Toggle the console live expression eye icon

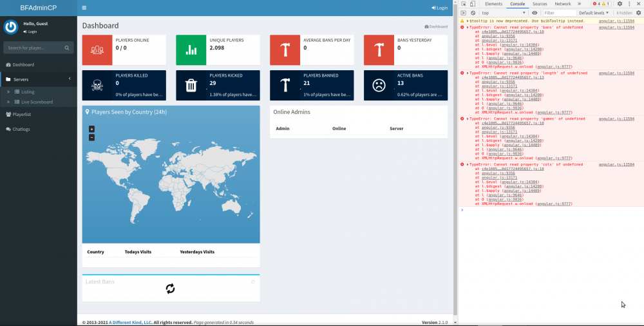point(535,13)
